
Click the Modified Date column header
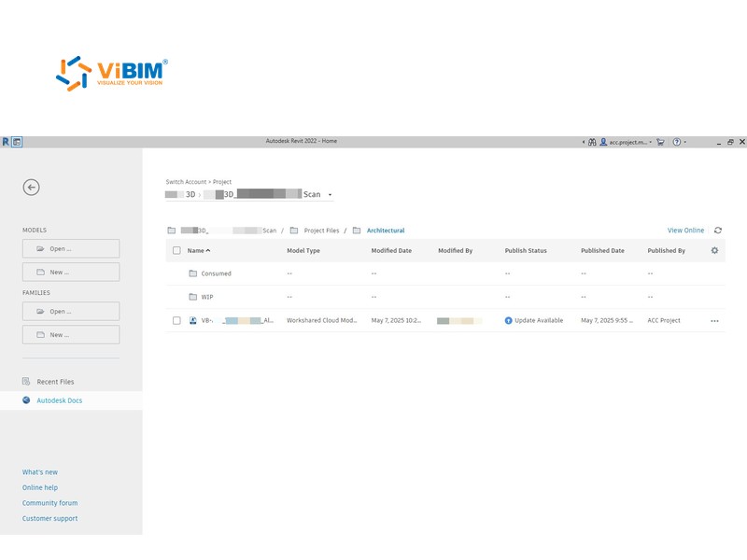[391, 250]
